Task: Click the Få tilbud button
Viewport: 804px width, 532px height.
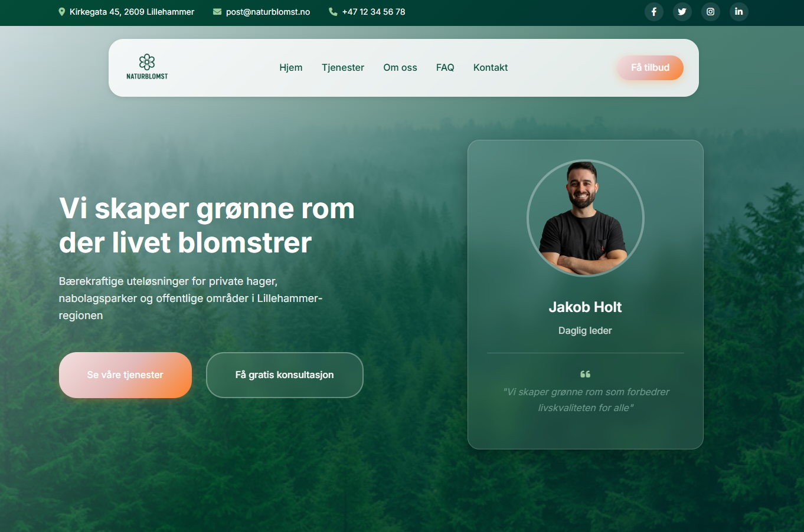Action: [649, 67]
